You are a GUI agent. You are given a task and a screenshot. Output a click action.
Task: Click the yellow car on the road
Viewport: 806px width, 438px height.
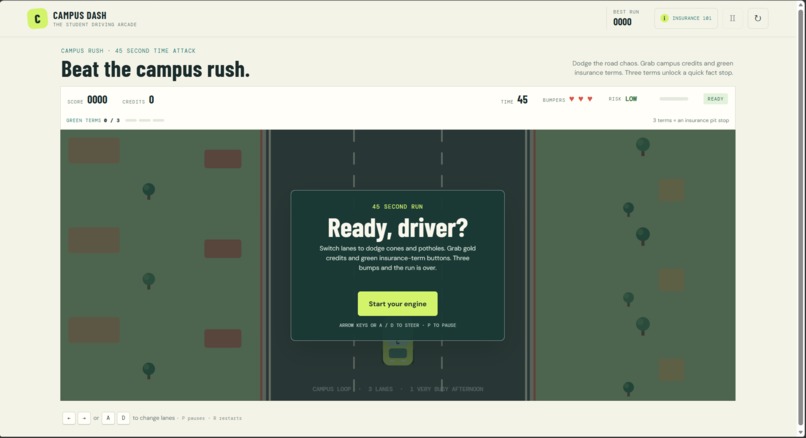tap(397, 352)
